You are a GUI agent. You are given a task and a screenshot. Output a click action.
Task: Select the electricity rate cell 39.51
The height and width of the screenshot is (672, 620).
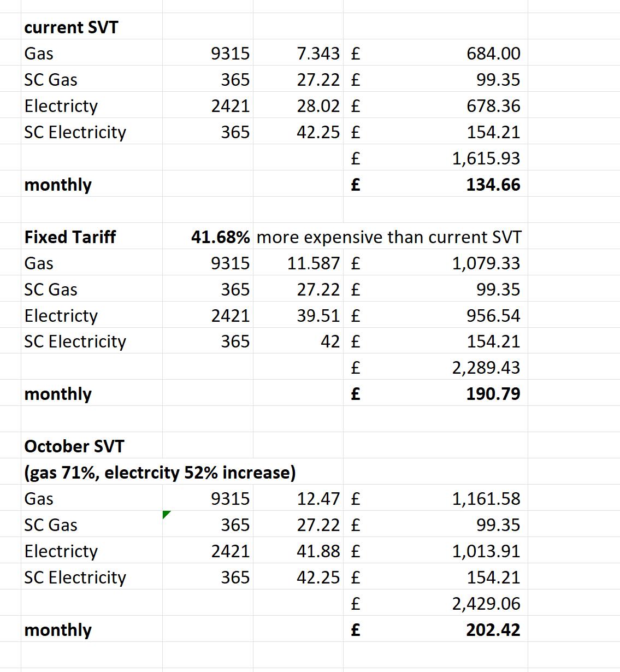(318, 316)
